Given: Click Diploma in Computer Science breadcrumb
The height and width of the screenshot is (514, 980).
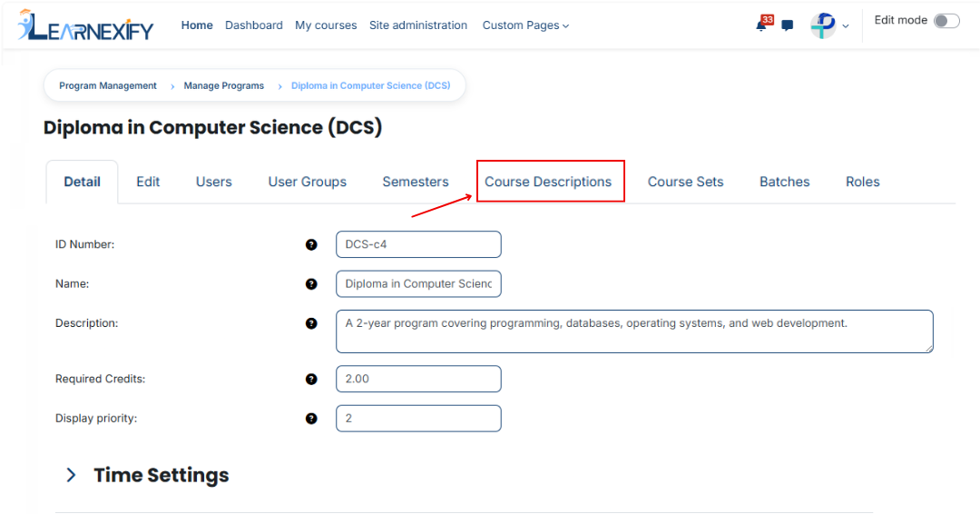Looking at the screenshot, I should (370, 85).
